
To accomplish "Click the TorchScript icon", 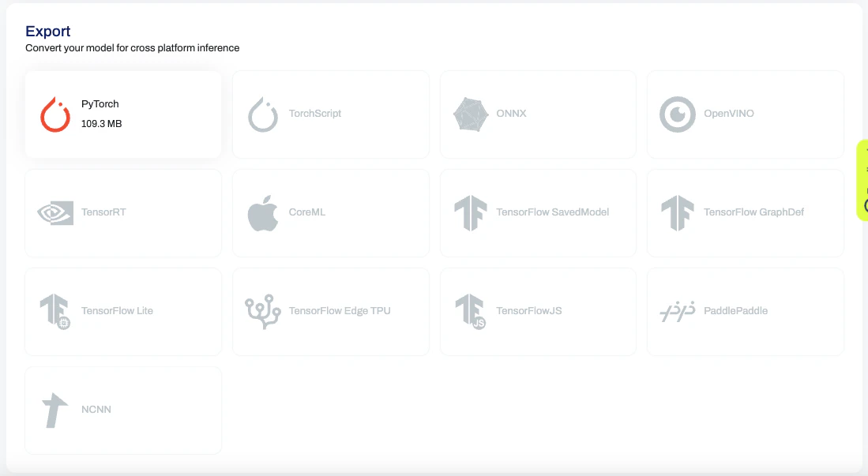I will 263,114.
